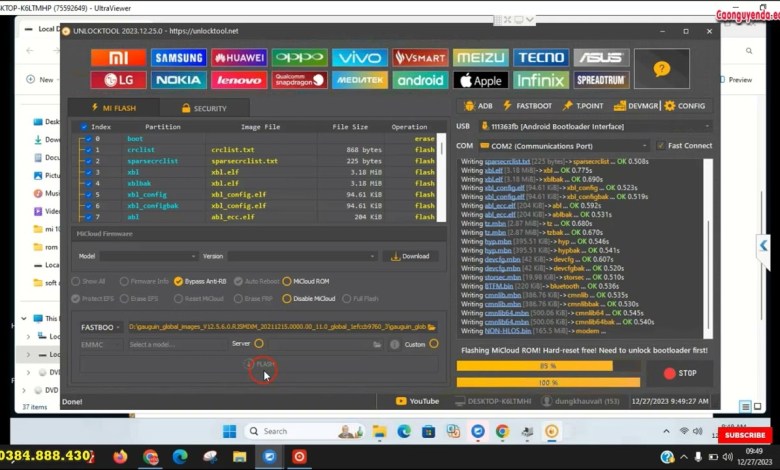Screen dimensions: 780x470
Task: Choose the Infinix brand icon
Action: pos(541,80)
